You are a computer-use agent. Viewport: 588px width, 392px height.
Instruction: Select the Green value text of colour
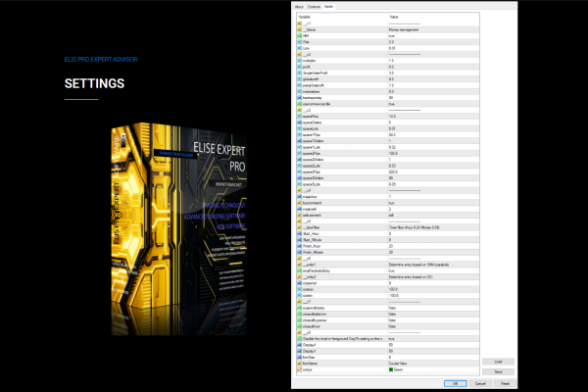[398, 369]
